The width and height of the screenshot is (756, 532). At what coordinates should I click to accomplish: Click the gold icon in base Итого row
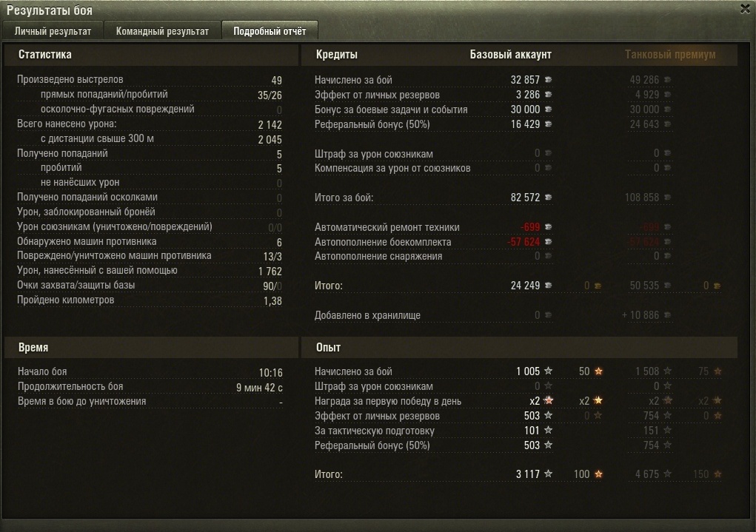[x=598, y=286]
